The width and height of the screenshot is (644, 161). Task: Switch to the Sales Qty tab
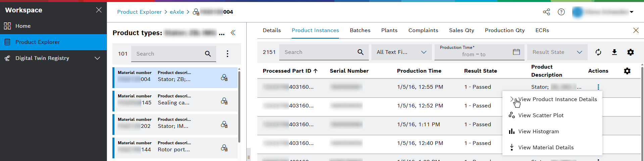tap(461, 30)
